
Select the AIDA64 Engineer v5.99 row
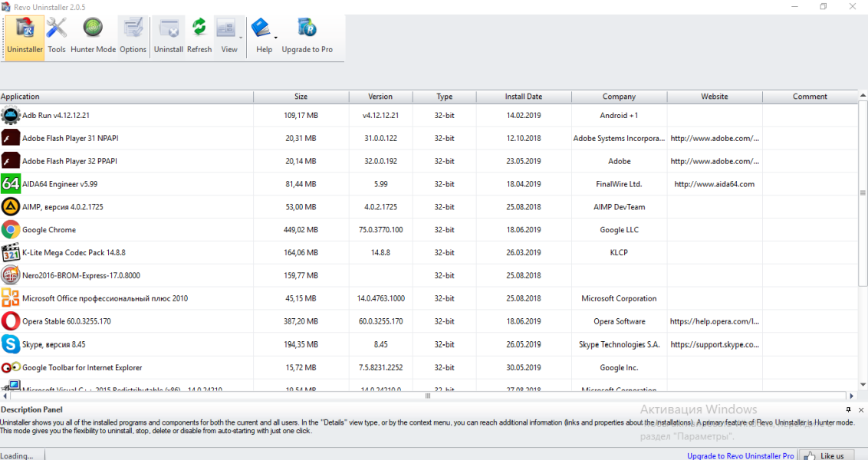tap(60, 184)
